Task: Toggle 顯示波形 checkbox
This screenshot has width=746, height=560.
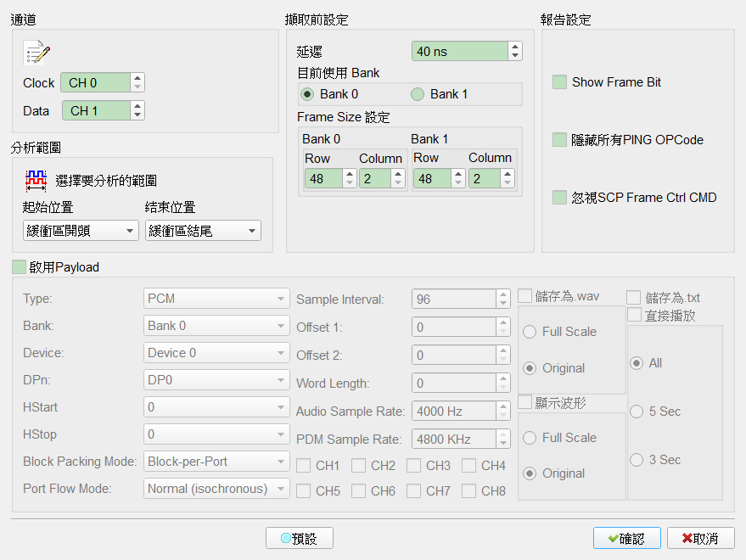Action: coord(524,402)
